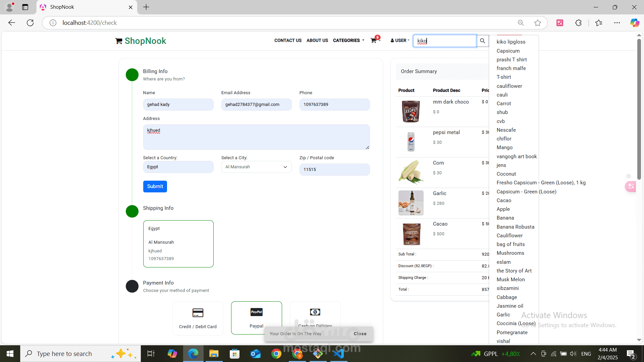Click the Credit / Debit Card icon

(198, 313)
